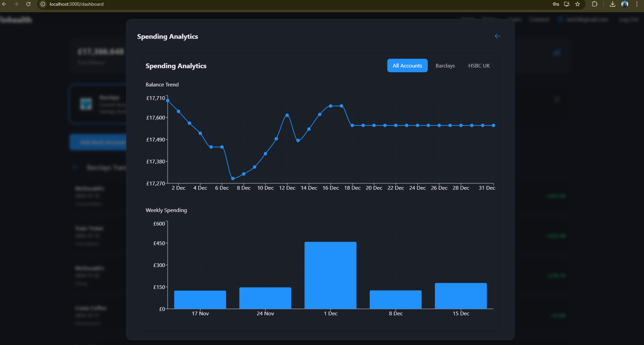This screenshot has height=345, width=644.
Task: Switch to the Barclays account tab
Action: pos(445,65)
